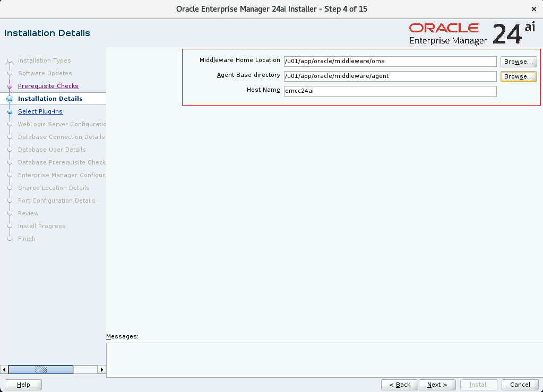Click the Messages label
Image resolution: width=543 pixels, height=392 pixels.
coord(122,336)
